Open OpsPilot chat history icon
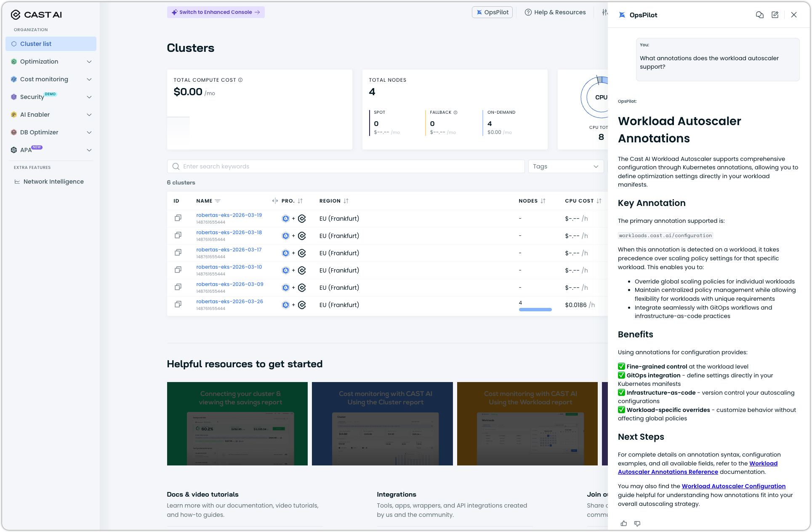 pyautogui.click(x=759, y=15)
